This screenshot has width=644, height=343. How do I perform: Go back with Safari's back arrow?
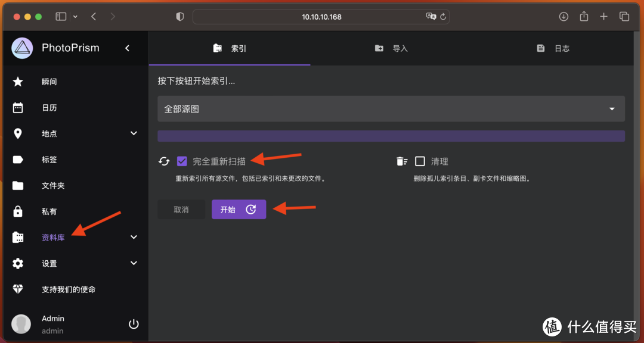click(94, 17)
